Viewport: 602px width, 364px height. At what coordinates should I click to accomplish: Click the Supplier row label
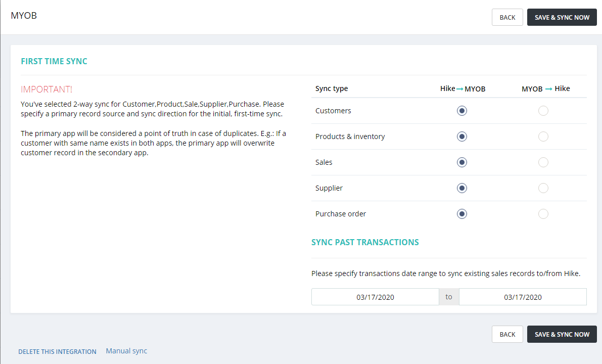click(x=329, y=188)
